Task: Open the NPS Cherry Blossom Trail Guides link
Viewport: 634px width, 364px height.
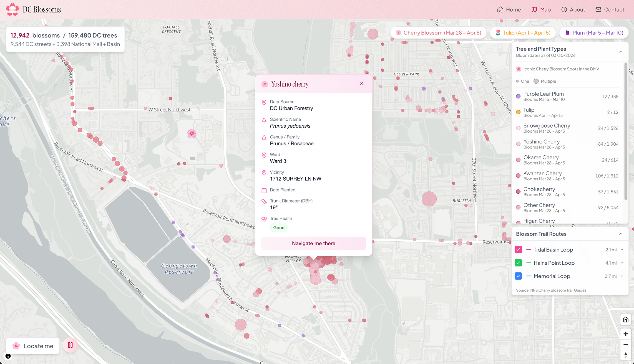Action: click(x=558, y=290)
